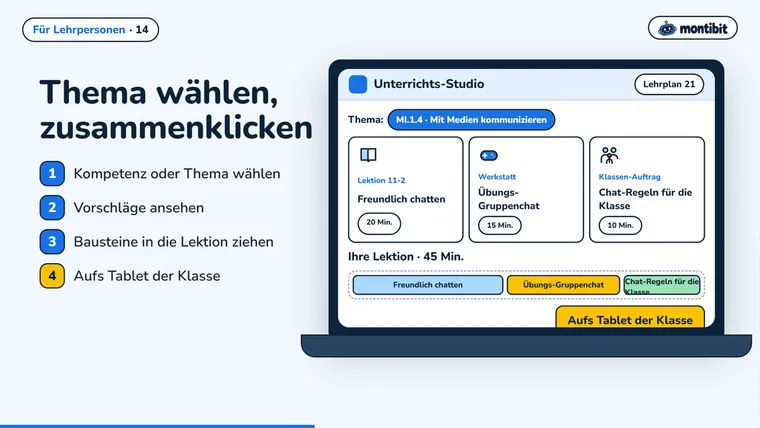
Task: Click the Freundlich chatten card title
Action: (x=401, y=199)
